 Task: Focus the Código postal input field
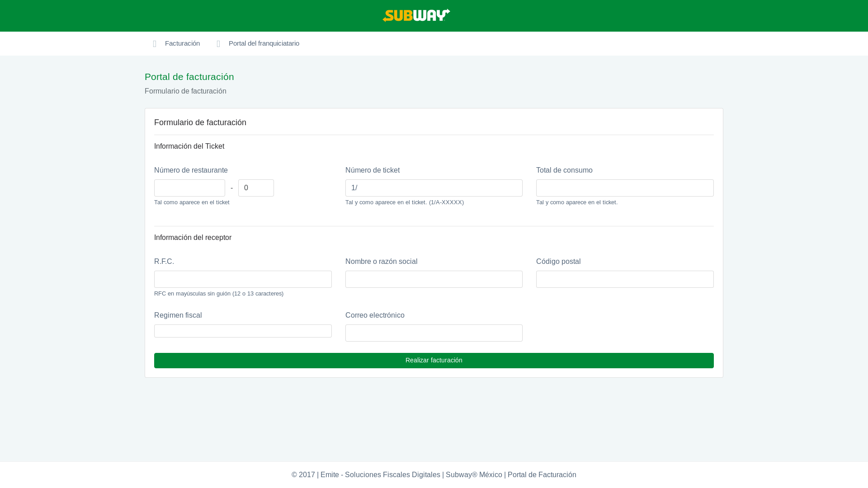coord(625,279)
